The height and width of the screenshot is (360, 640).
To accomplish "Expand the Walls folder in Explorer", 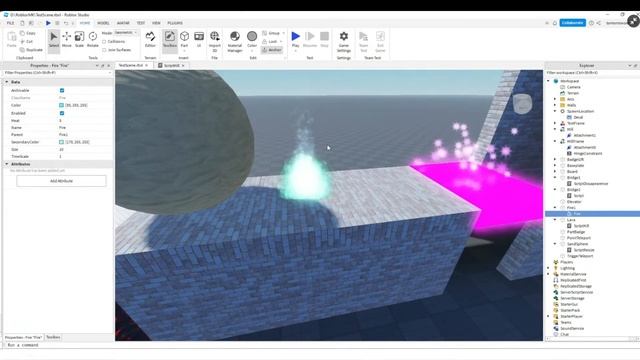I will coord(555,105).
